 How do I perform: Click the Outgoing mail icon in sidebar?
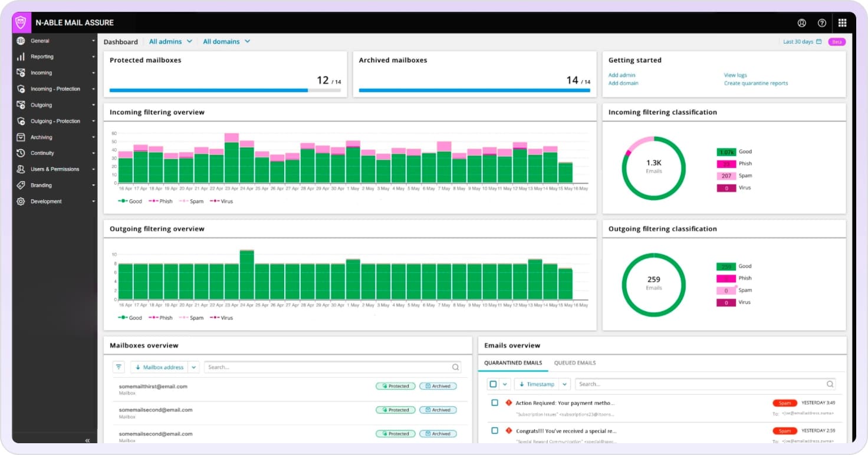21,105
